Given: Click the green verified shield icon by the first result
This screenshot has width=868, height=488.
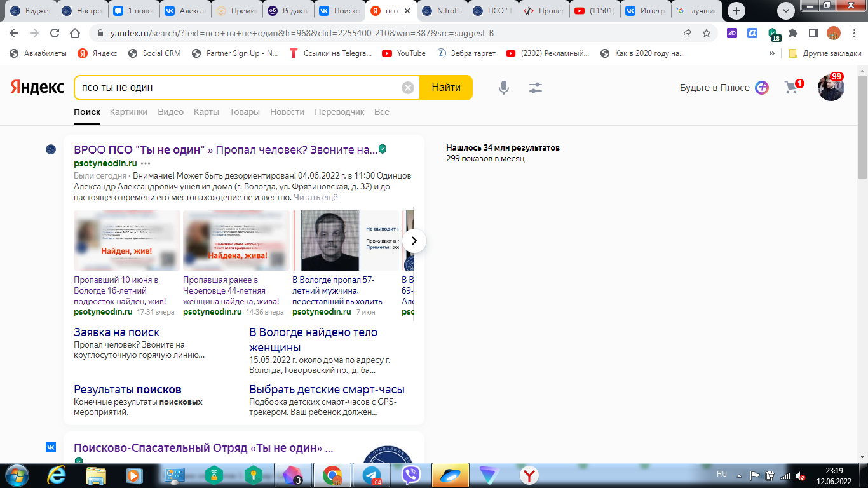Looking at the screenshot, I should click(383, 149).
